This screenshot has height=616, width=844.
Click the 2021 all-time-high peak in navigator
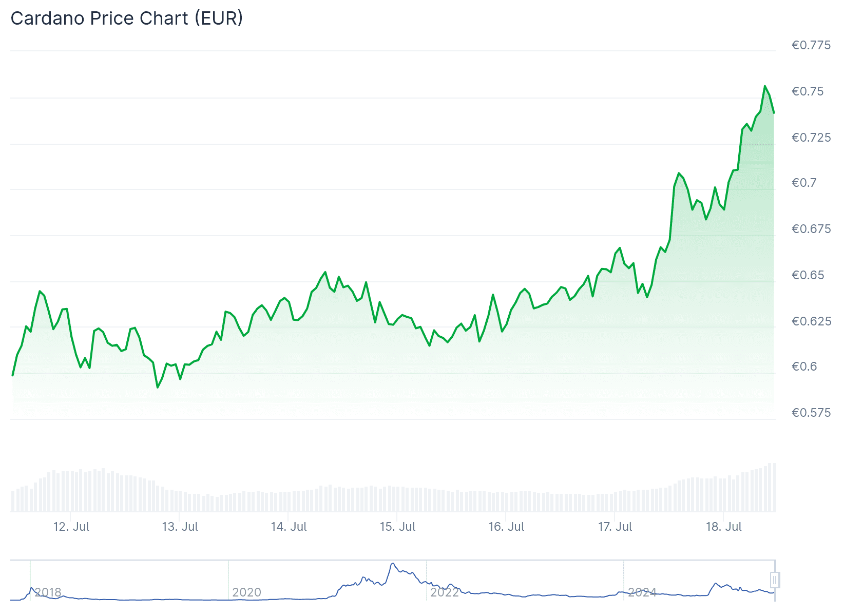pyautogui.click(x=393, y=564)
